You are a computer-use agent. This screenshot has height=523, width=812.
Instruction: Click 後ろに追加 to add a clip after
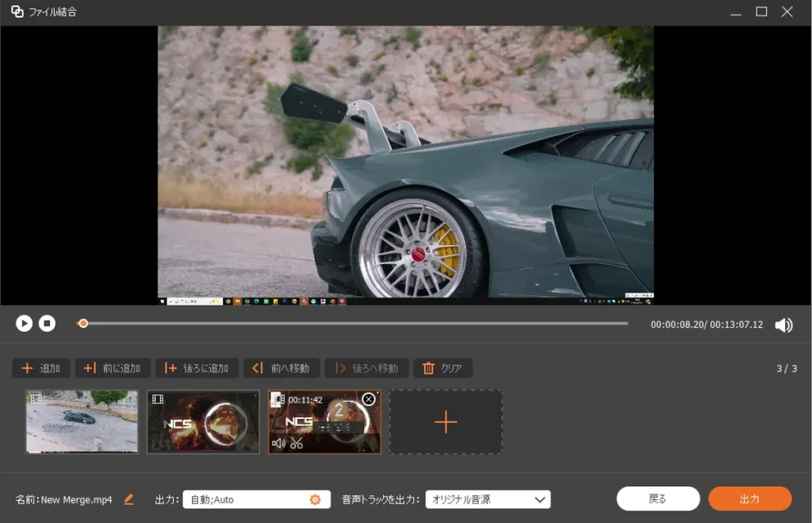(x=197, y=368)
